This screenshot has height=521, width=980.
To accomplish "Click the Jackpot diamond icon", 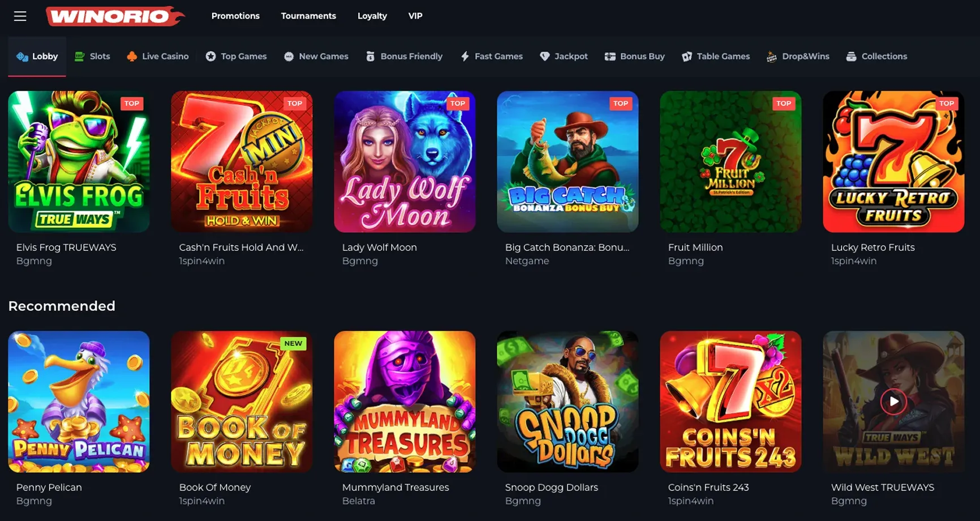I will click(545, 56).
